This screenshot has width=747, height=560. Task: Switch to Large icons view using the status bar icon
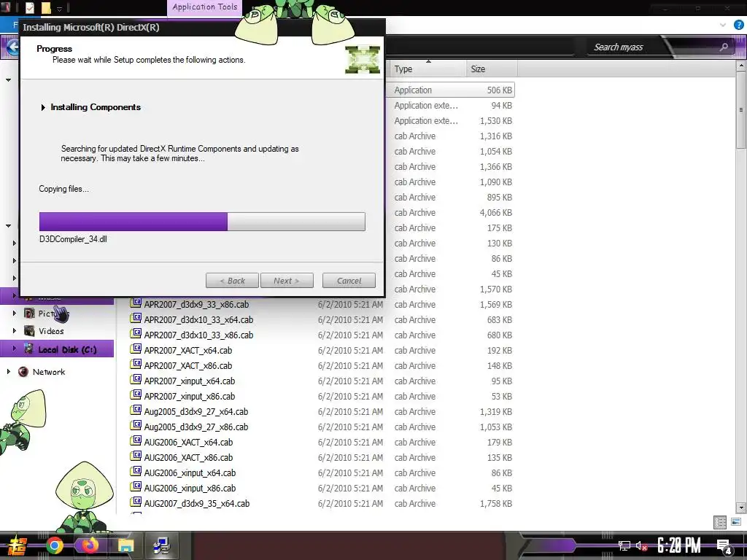pos(735,522)
